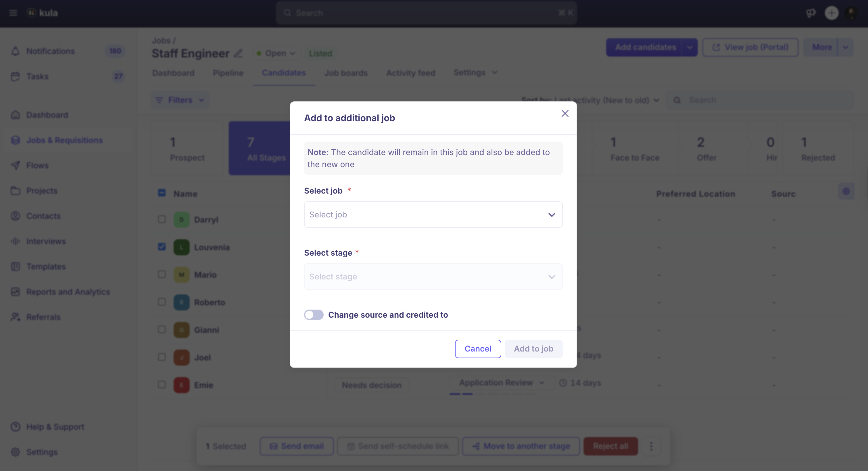Image resolution: width=868 pixels, height=471 pixels.
Task: Open the Select job dropdown
Action: click(x=433, y=215)
